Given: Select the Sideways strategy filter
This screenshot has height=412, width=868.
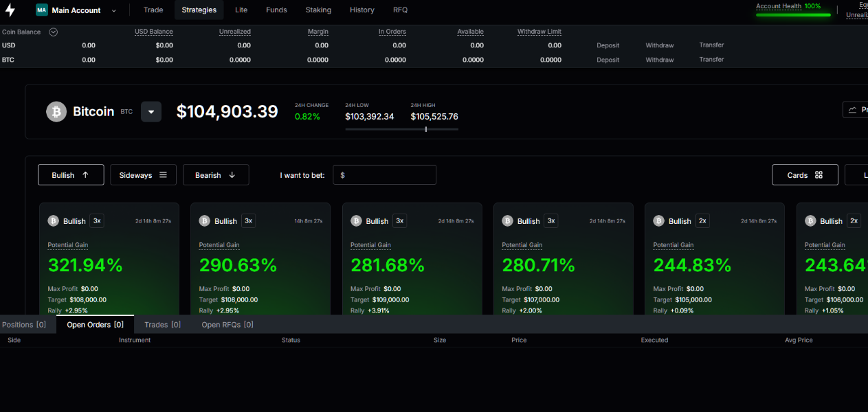Looking at the screenshot, I should pos(143,175).
